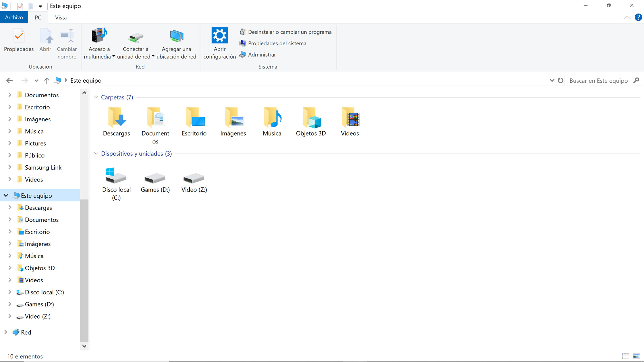Click the refresh icon in address bar

561,80
